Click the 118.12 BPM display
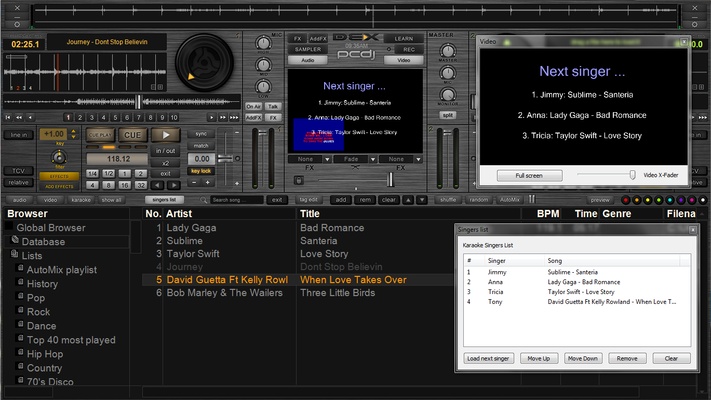This screenshot has height=400, width=711. tap(117, 159)
